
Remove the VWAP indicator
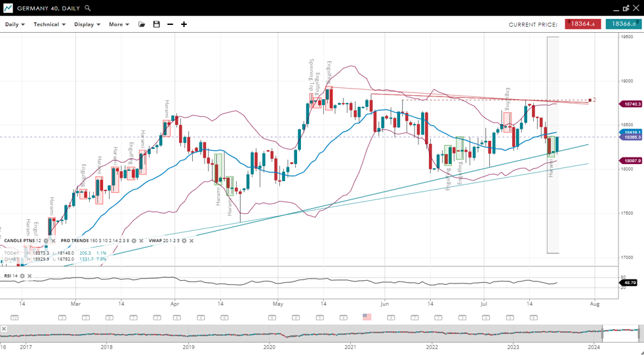[x=191, y=241]
